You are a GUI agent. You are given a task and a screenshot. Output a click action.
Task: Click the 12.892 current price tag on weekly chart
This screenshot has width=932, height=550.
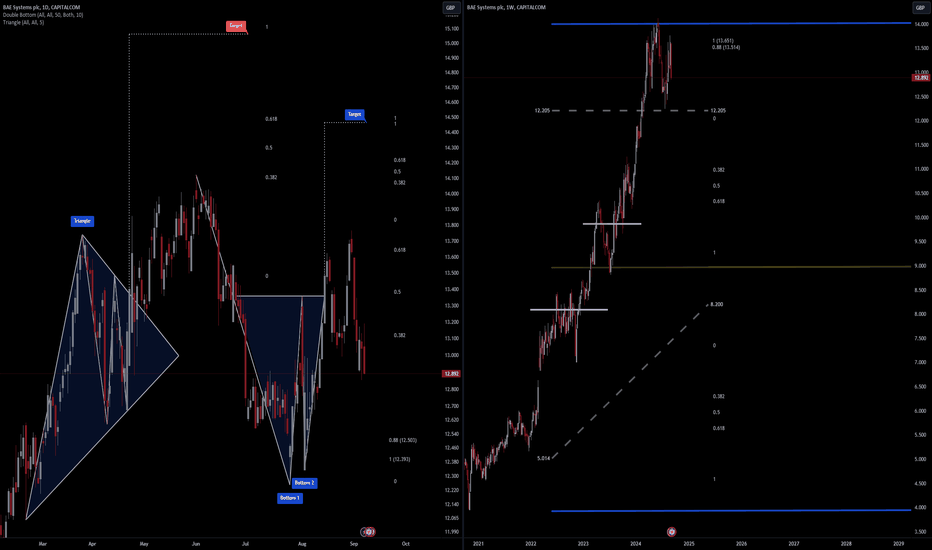tap(921, 78)
